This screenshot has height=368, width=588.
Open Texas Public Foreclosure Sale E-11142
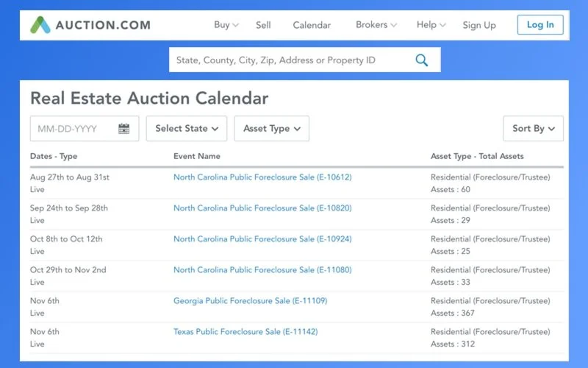(245, 332)
